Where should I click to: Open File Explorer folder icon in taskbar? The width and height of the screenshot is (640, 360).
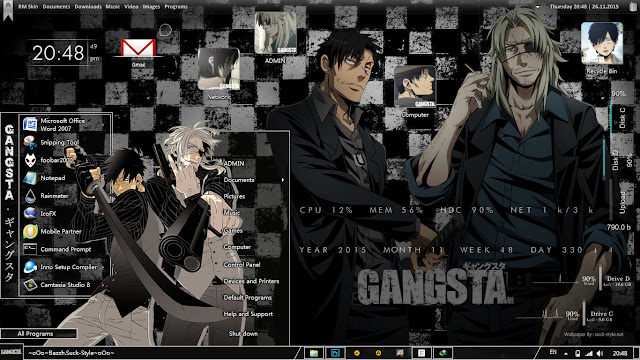[x=313, y=353]
